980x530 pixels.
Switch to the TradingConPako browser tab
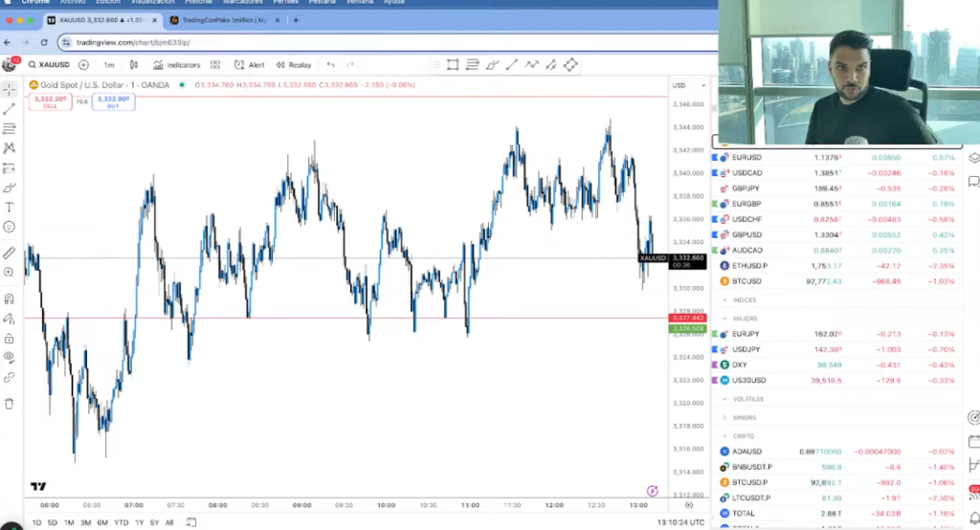pos(224,20)
